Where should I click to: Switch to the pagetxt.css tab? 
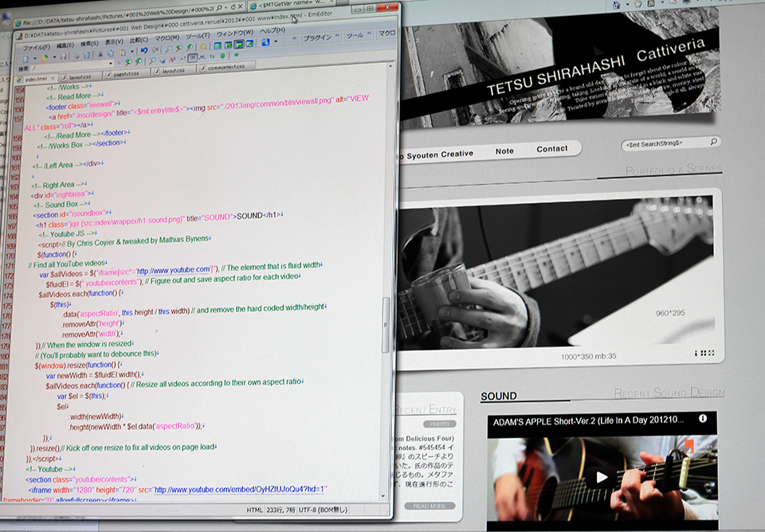click(127, 73)
